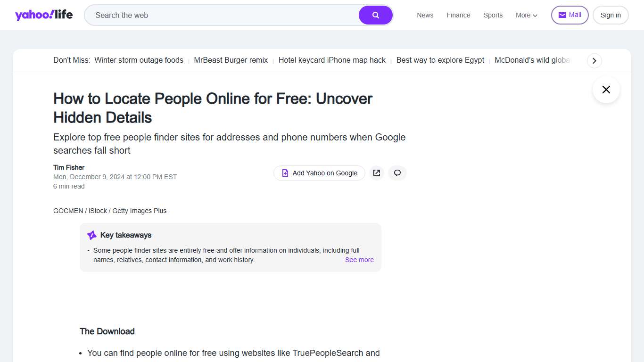Image resolution: width=644 pixels, height=362 pixels.
Task: Click the purple search magnifier icon
Action: click(x=376, y=15)
